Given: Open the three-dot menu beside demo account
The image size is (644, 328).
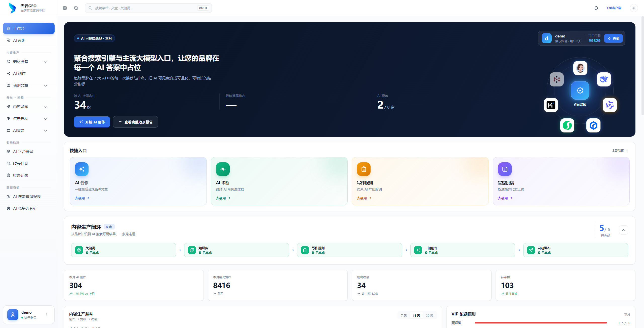Looking at the screenshot, I should pyautogui.click(x=47, y=315).
